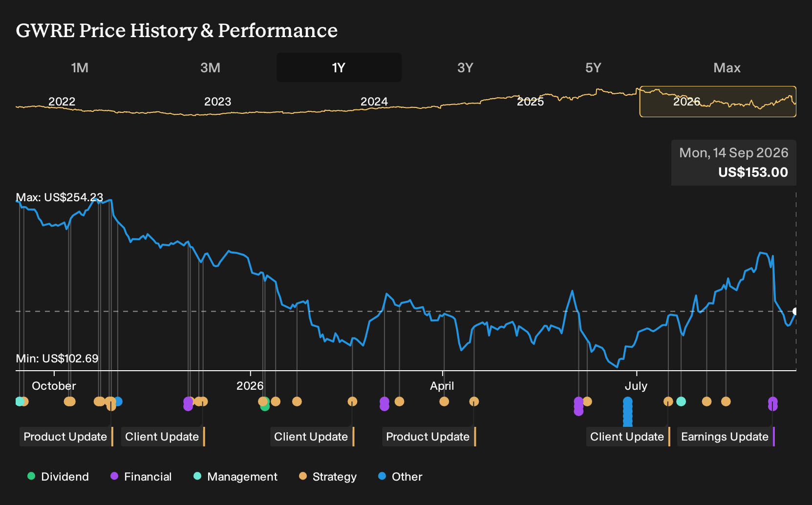Select the blue Other marker stack under July
The width and height of the screenshot is (812, 505).
pyautogui.click(x=628, y=411)
